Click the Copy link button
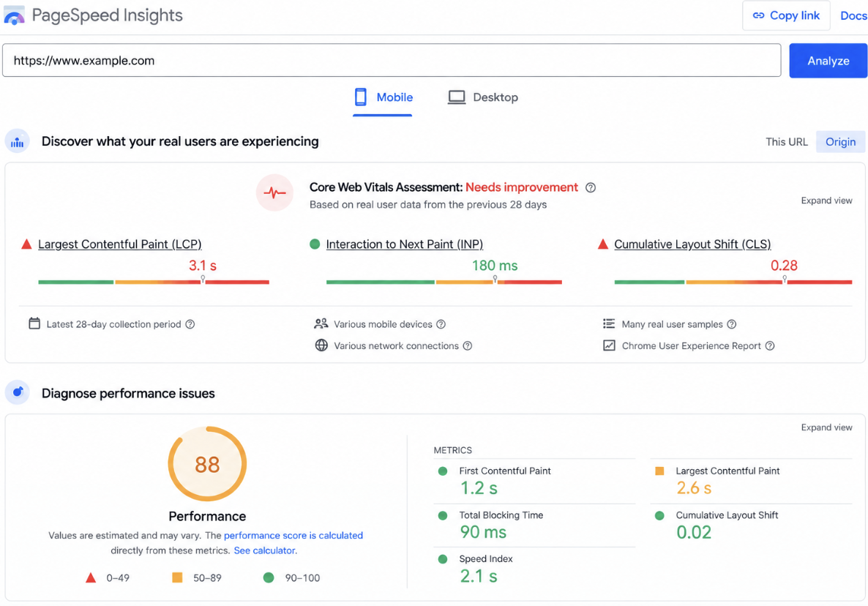The height and width of the screenshot is (606, 868). tap(786, 15)
